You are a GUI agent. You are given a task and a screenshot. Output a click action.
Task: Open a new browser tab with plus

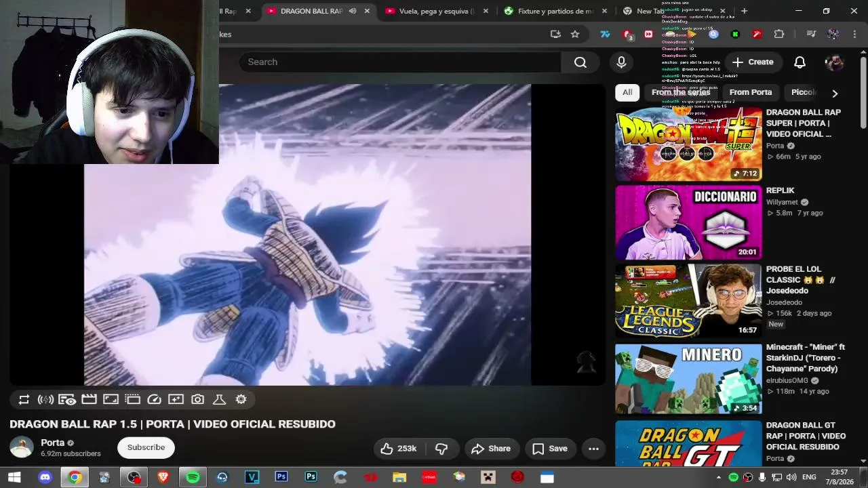pos(744,11)
